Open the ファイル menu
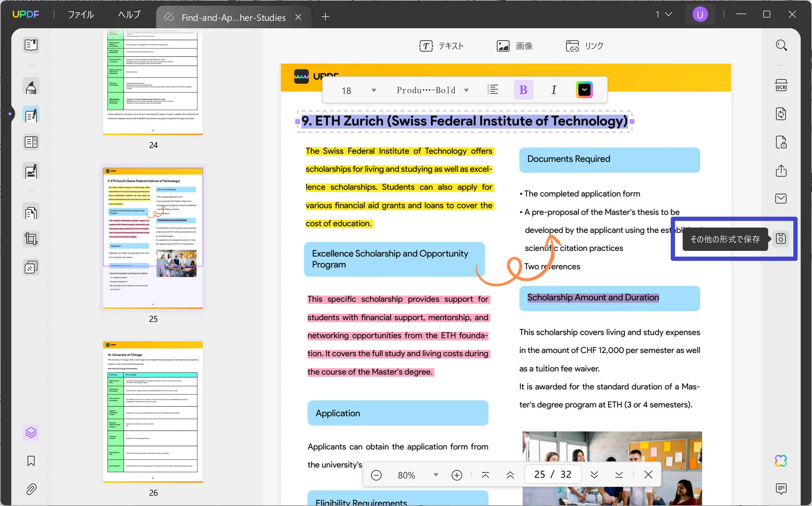 click(81, 14)
